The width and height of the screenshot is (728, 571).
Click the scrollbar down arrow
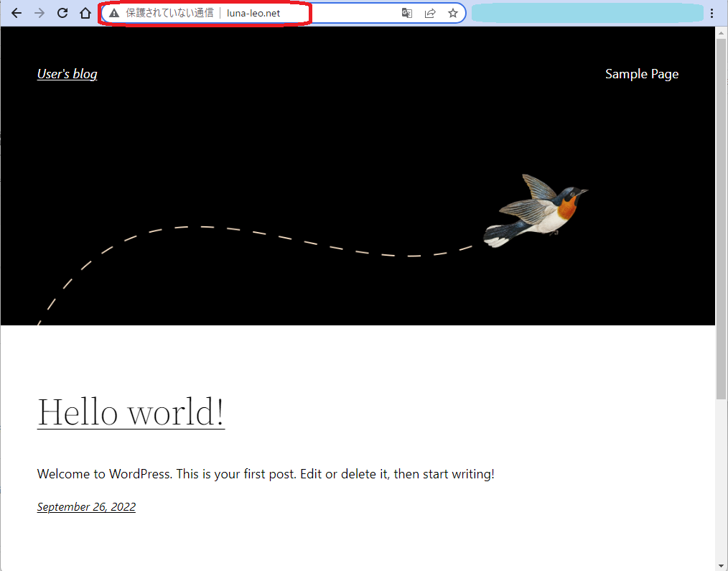click(721, 565)
